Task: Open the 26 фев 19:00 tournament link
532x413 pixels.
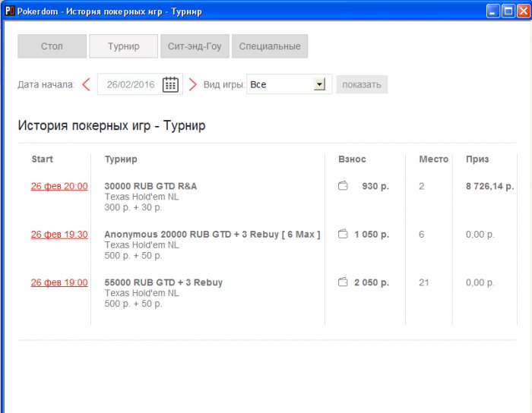Action: click(x=59, y=282)
